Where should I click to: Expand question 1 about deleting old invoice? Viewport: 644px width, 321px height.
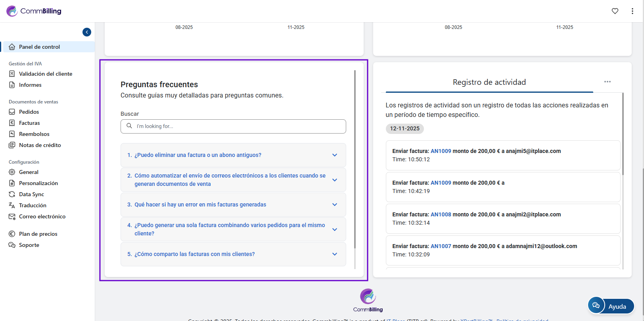tap(233, 155)
